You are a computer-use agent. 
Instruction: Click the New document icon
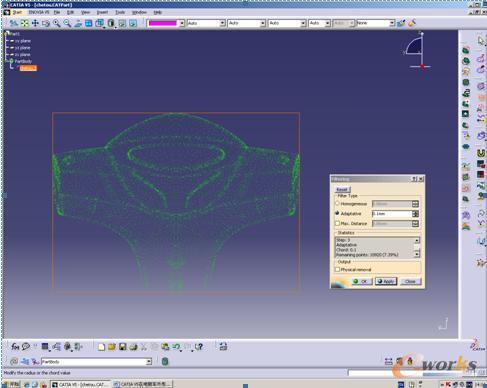click(x=101, y=347)
